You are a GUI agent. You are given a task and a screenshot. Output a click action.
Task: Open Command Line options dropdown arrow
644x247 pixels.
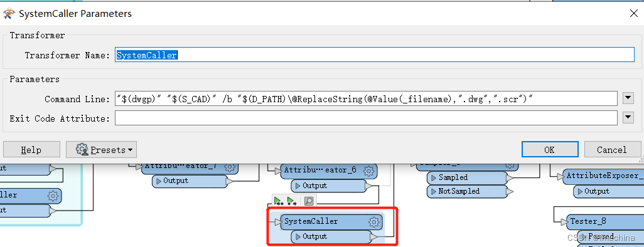coord(628,98)
